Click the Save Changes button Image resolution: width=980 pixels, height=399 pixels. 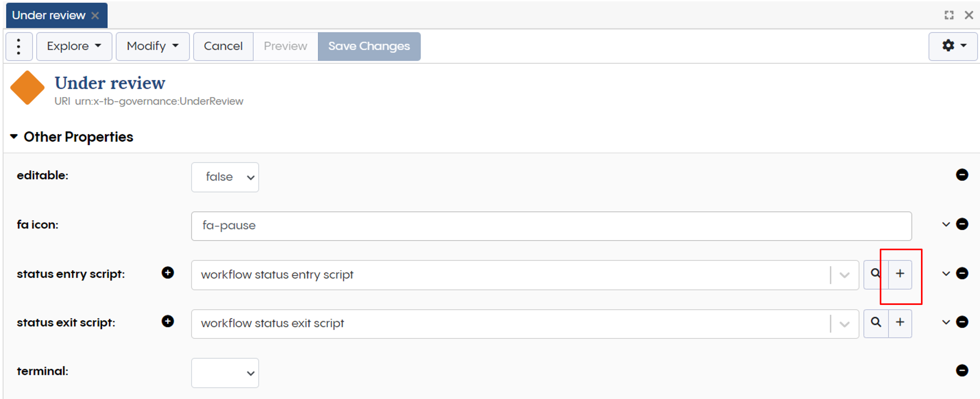[x=369, y=46]
